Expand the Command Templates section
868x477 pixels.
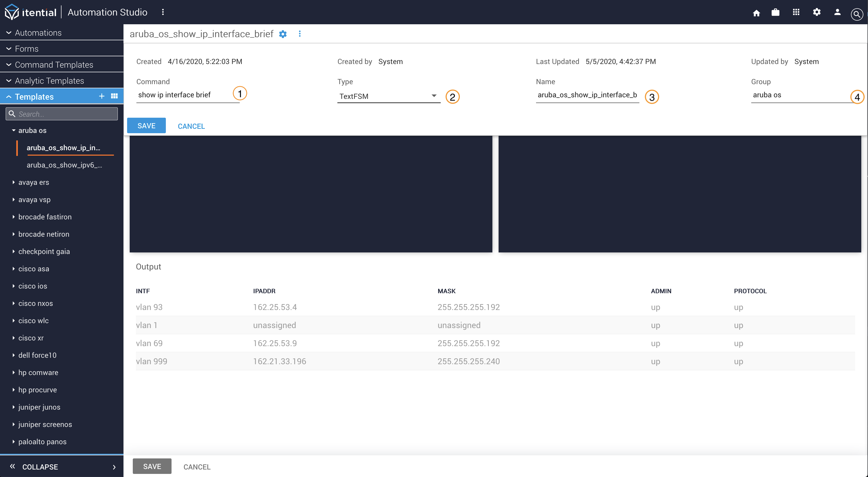pos(62,65)
